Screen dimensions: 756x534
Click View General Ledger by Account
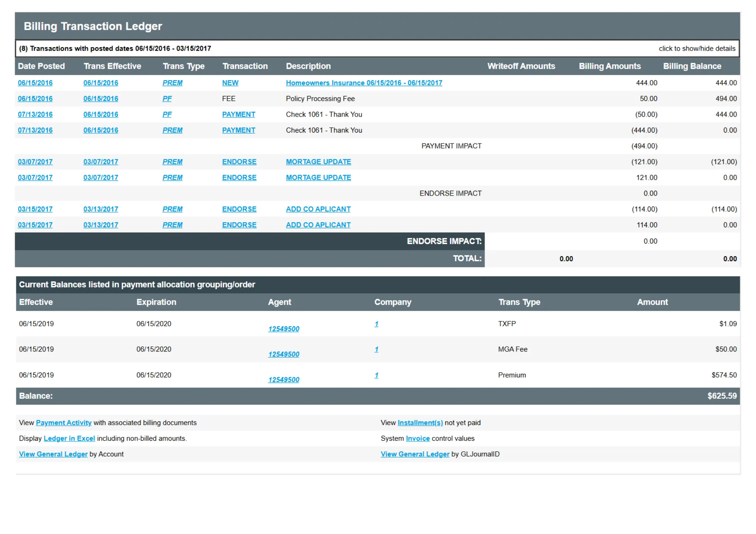click(53, 454)
